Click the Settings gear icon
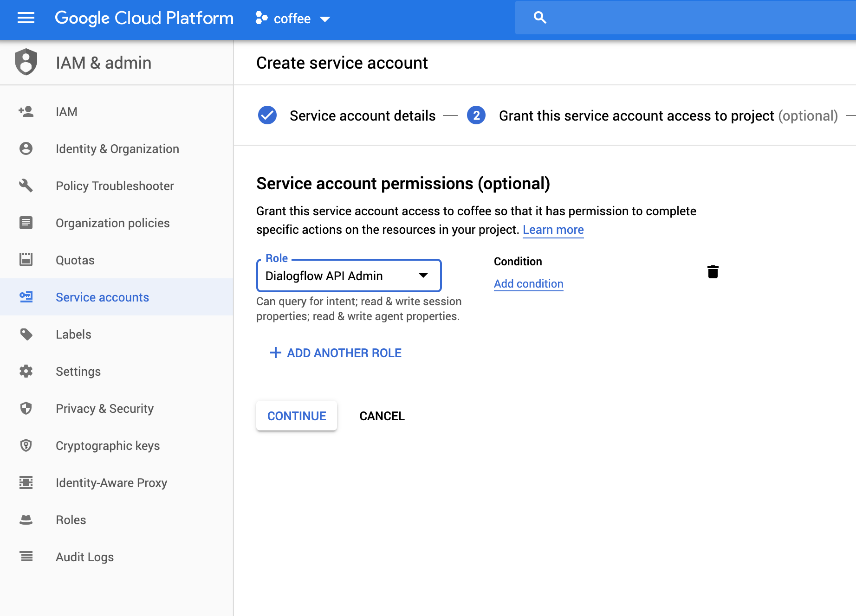The height and width of the screenshot is (616, 856). pyautogui.click(x=26, y=371)
